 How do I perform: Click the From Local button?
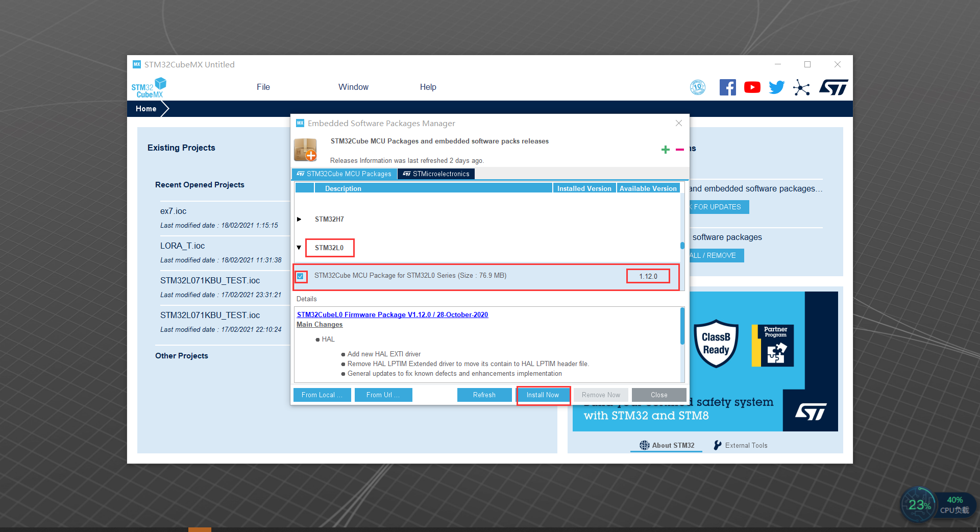click(322, 395)
